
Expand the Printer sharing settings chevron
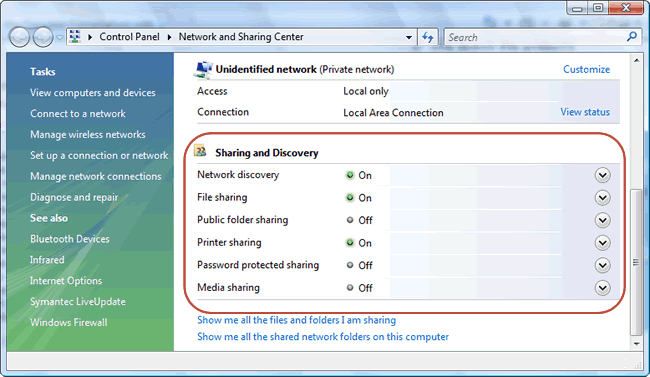click(x=602, y=243)
